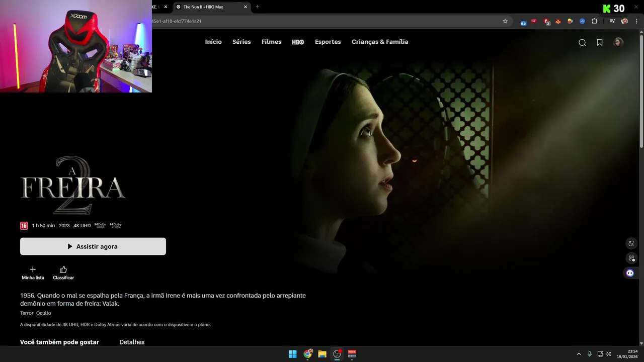Open the Chrome user profile avatar
Image resolution: width=644 pixels, height=362 pixels.
click(624, 21)
